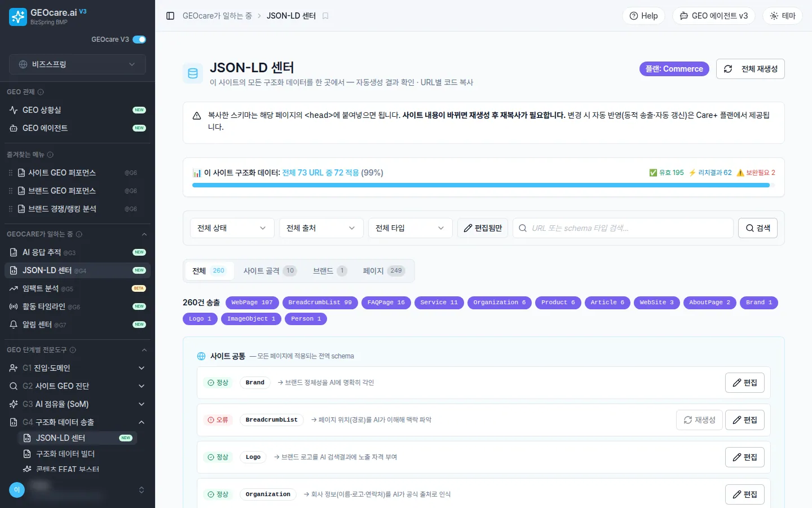Grab drag handle of 브랜드 경쟁/랭킹 분석
This screenshot has width=812, height=508.
11,209
